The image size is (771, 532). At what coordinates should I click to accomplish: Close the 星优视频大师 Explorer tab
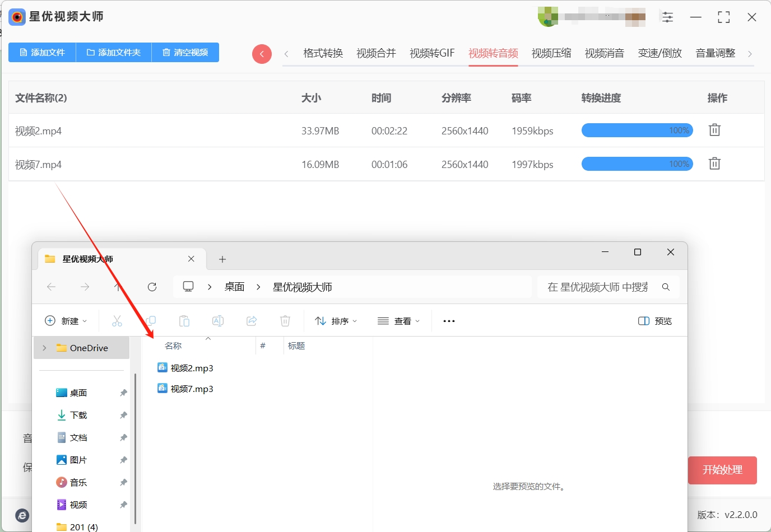pos(191,259)
